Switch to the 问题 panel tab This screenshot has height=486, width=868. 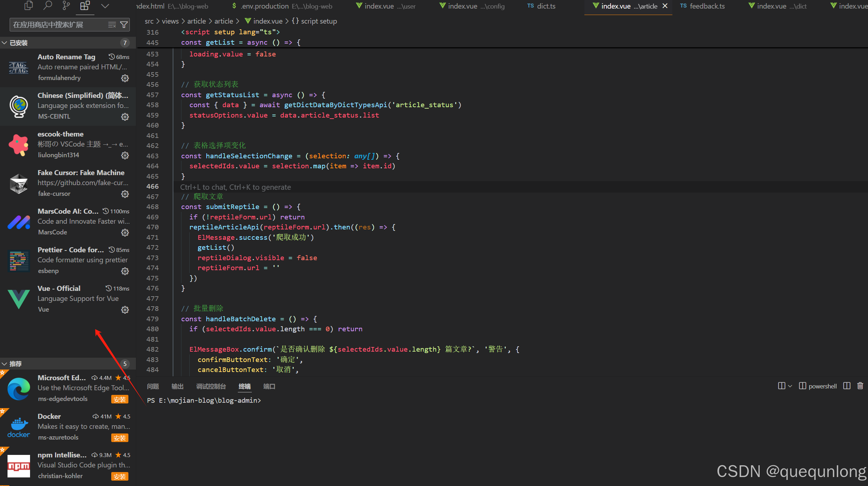point(153,386)
